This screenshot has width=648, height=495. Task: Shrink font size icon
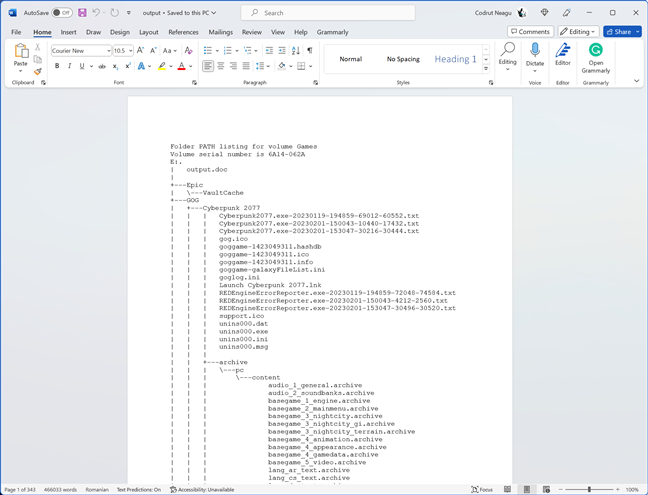click(153, 50)
